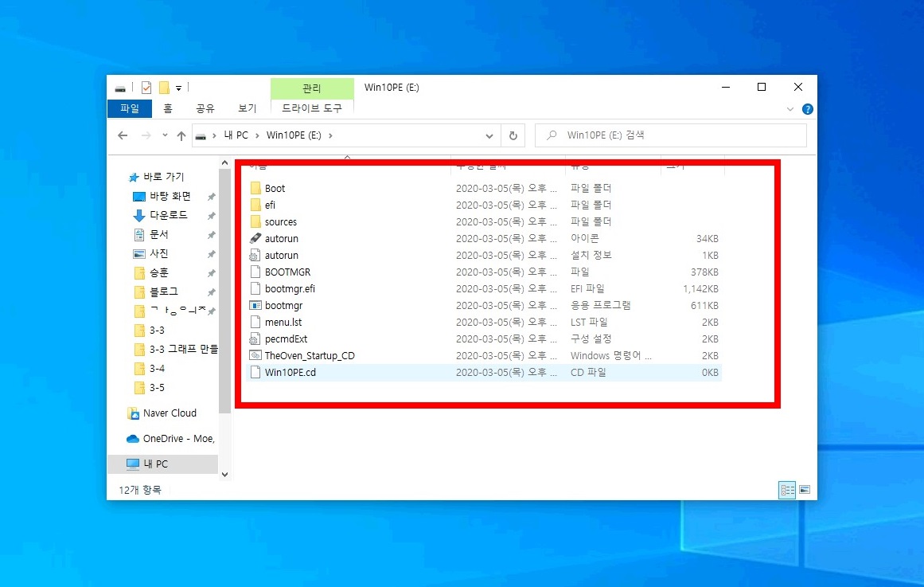Click the Win10PE (E:) 검색 search box
Screen dimensions: 924x587
(x=671, y=135)
